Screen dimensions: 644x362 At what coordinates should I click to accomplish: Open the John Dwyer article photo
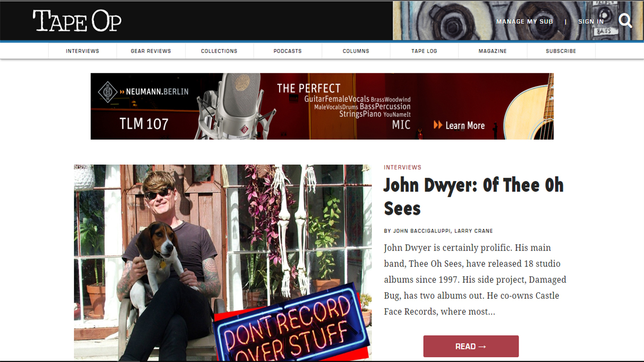tap(223, 263)
